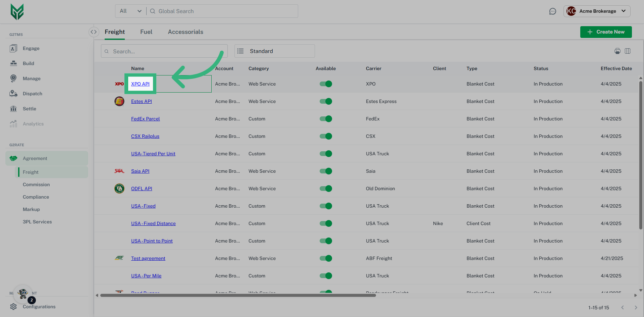
Task: Open the column layout icon
Action: tap(628, 51)
